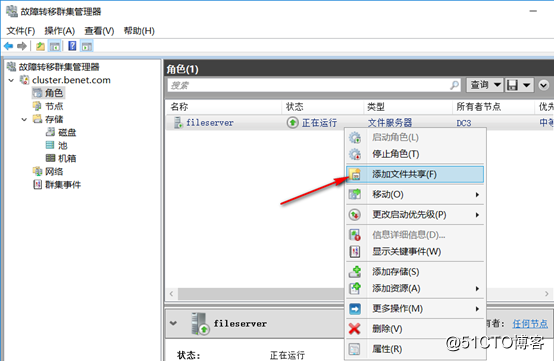Image resolution: width=554 pixels, height=361 pixels.
Task: Click the search magnifier icon in search box
Action: pos(454,85)
